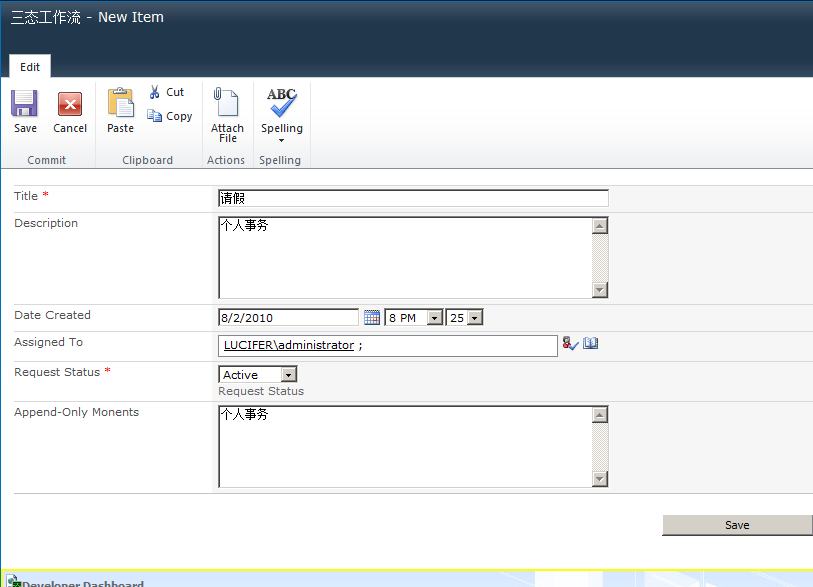The image size is (813, 587).
Task: Click inside Append-Only Monents text area
Action: tap(405, 446)
